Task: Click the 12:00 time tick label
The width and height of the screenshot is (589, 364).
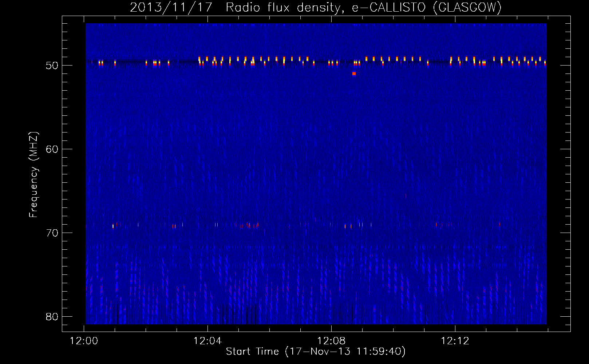Action: [x=84, y=341]
